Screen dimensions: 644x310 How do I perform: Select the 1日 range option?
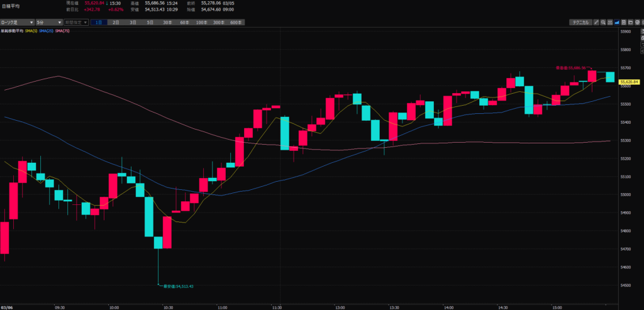click(x=99, y=22)
